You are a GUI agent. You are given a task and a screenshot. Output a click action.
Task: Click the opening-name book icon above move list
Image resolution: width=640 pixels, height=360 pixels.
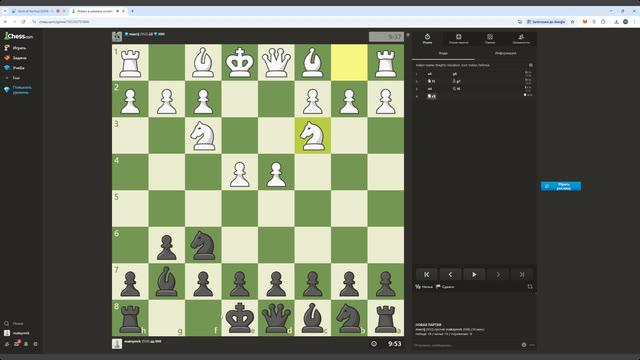pos(531,65)
